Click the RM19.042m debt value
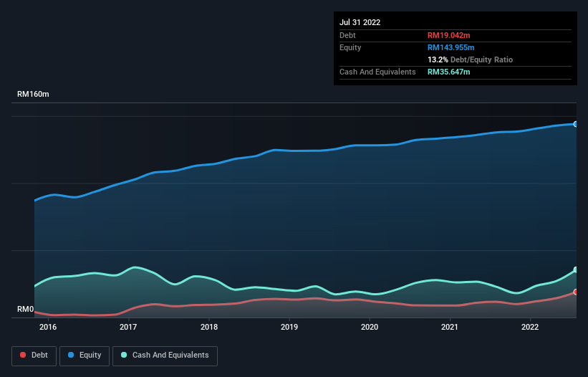Image resolution: width=588 pixels, height=377 pixels. (449, 35)
